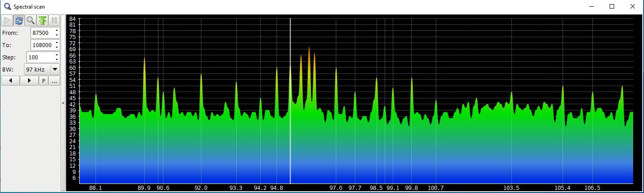
Task: Increase the From value with up arrow
Action: 57,30
